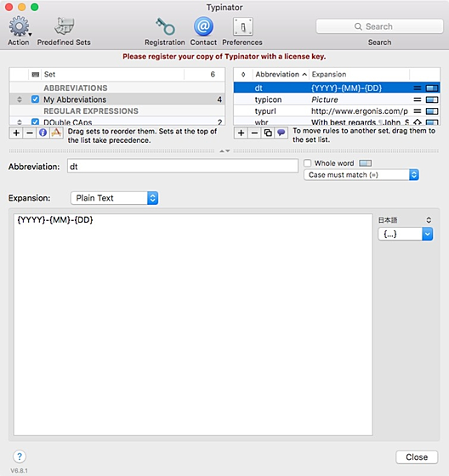449x476 pixels.
Task: Click the license key registration notice
Action: pos(224,56)
